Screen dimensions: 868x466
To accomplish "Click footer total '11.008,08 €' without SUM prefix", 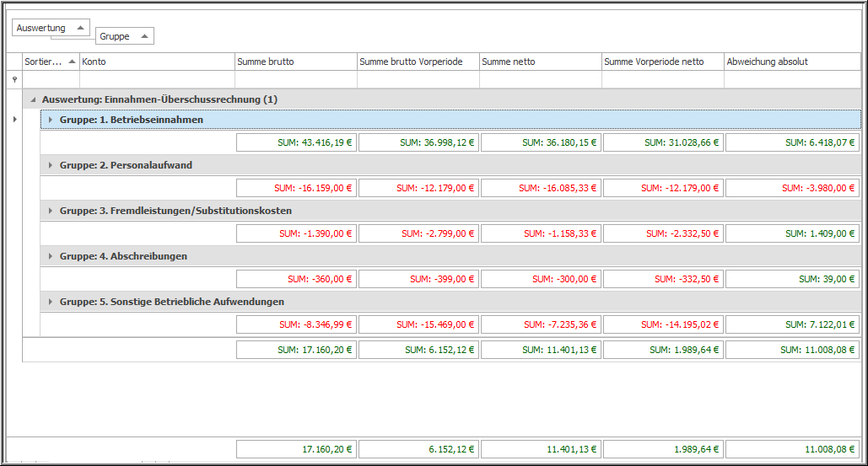I will 830,449.
